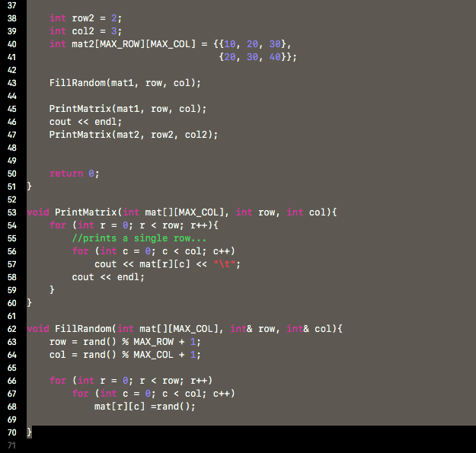Click the 'return 0;' statement
This screenshot has height=453, width=476.
tap(75, 174)
